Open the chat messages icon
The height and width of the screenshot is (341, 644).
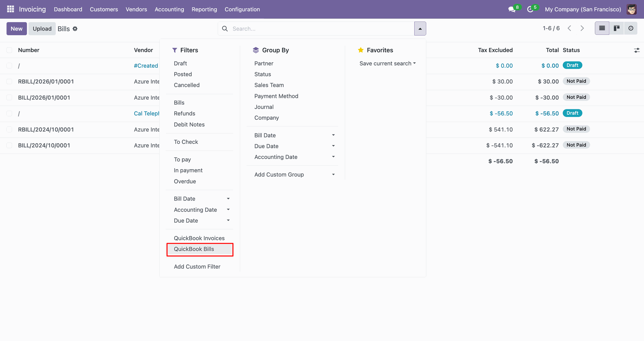(512, 9)
